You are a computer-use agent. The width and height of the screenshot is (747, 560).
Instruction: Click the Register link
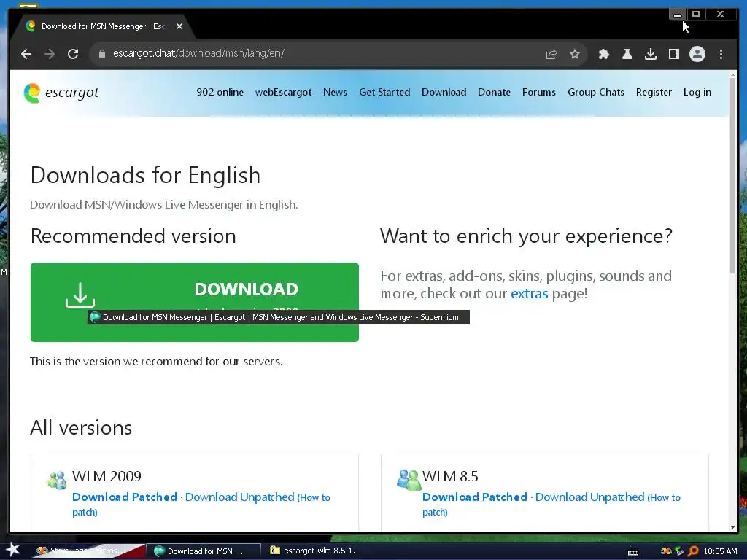[654, 92]
